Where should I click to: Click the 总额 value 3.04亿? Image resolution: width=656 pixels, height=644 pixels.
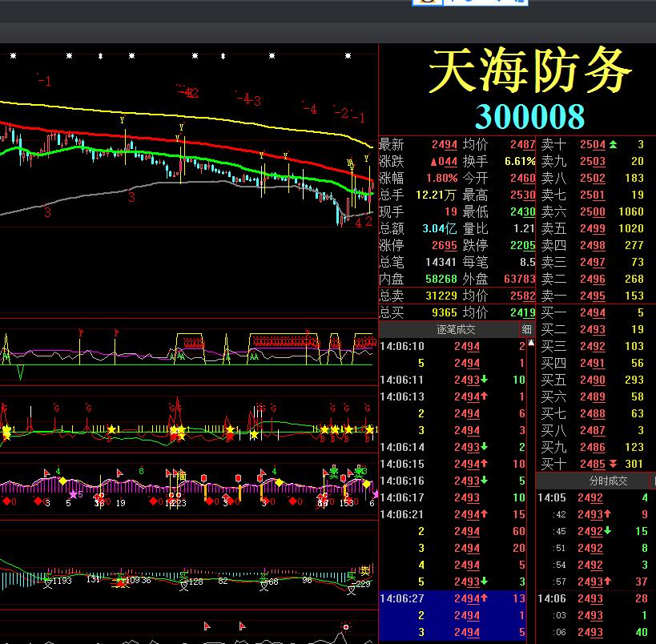coord(439,228)
